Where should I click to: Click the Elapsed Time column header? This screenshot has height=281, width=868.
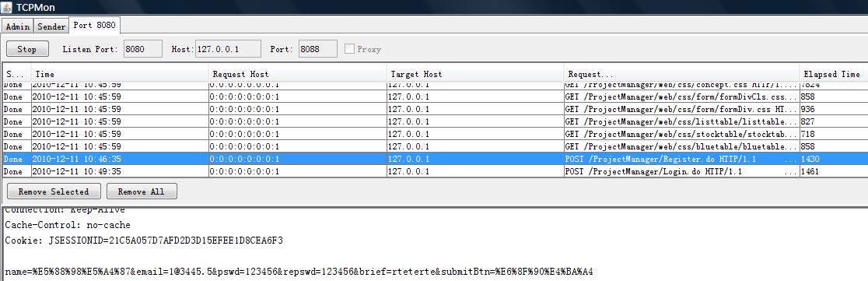point(833,74)
